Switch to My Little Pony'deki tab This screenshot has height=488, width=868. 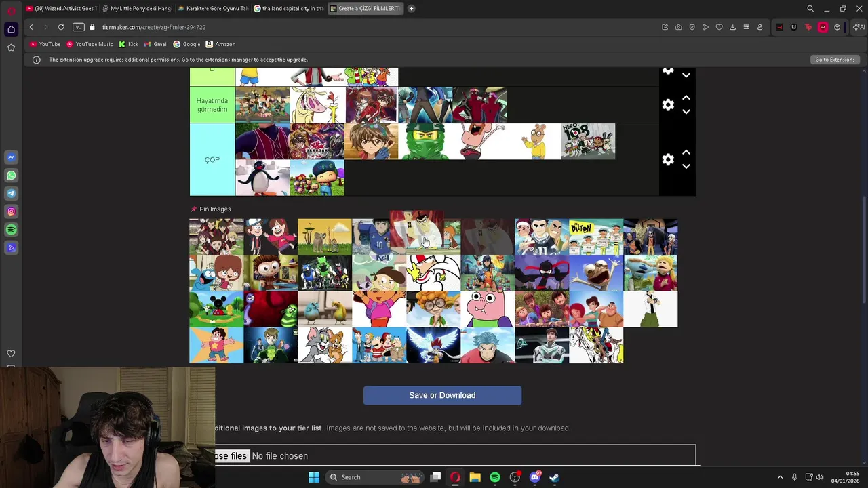pyautogui.click(x=138, y=8)
